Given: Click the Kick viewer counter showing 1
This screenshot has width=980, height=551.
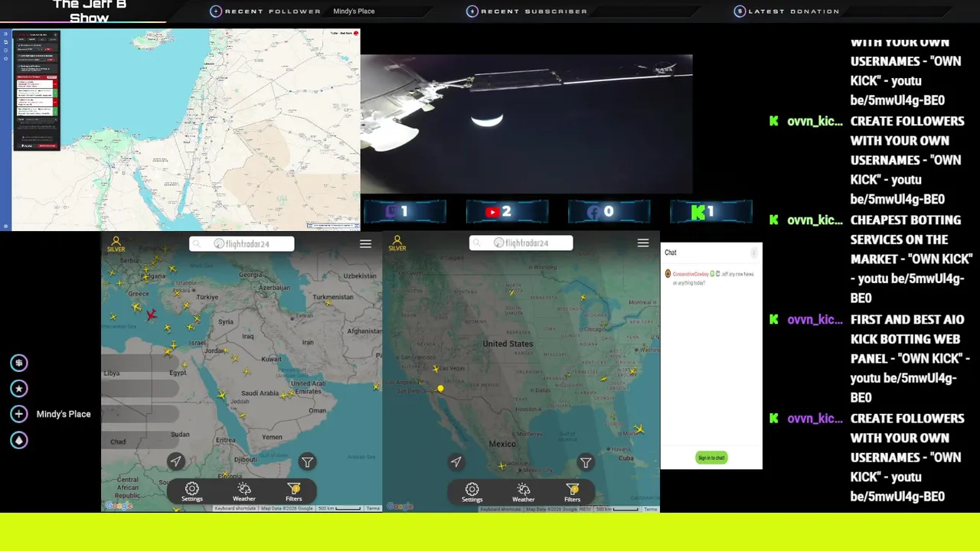Looking at the screenshot, I should tap(711, 212).
